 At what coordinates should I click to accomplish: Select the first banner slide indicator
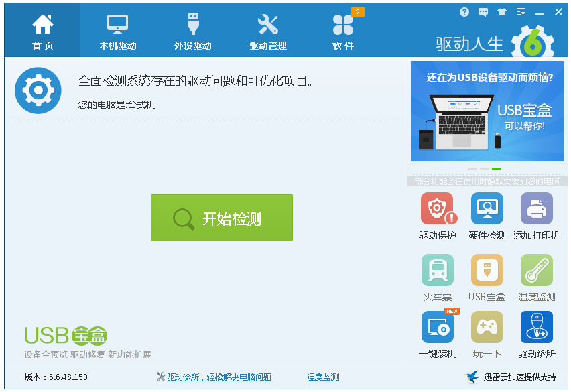pyautogui.click(x=472, y=168)
